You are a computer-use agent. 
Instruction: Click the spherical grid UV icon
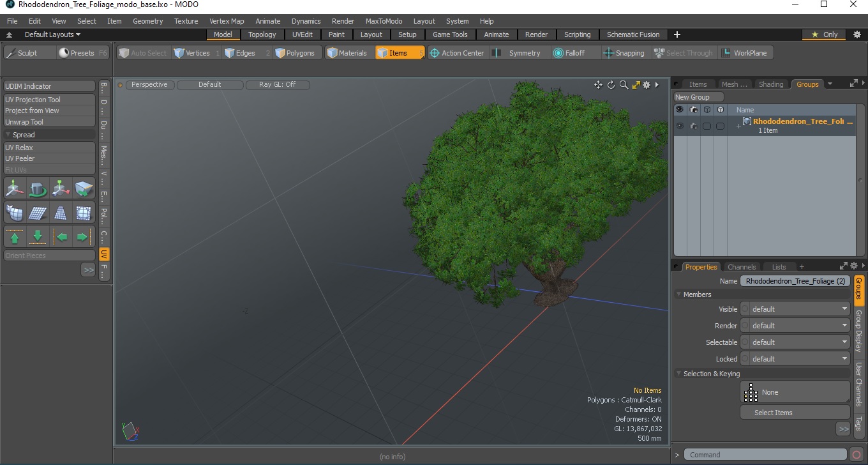(84, 213)
